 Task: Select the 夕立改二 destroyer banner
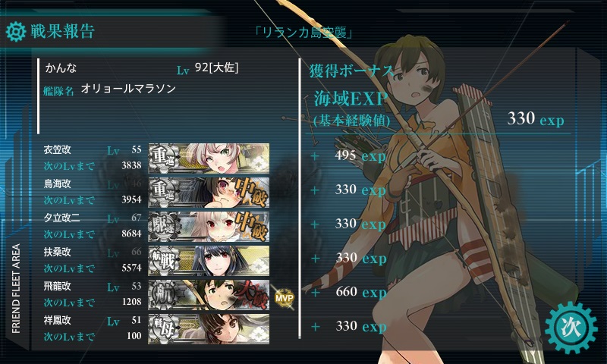(209, 226)
